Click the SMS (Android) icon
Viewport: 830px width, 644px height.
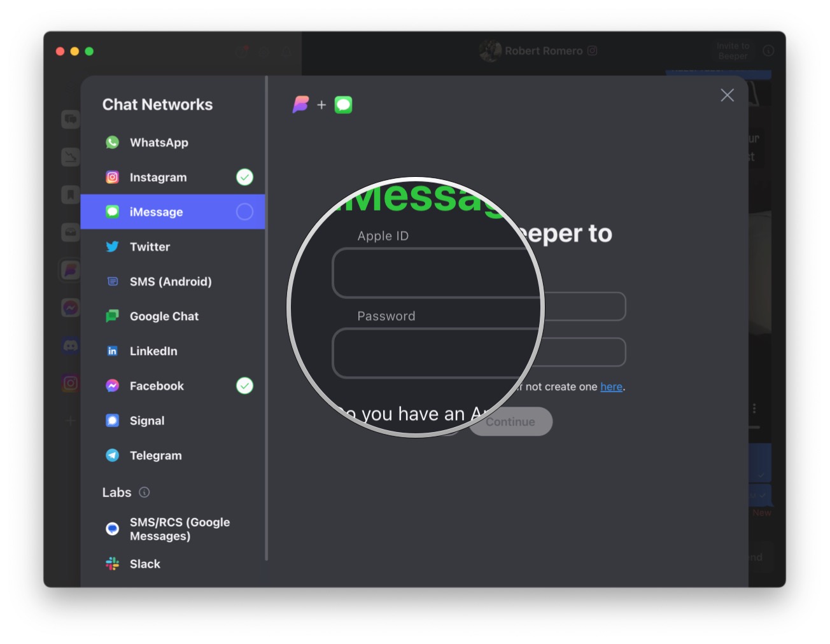tap(113, 281)
